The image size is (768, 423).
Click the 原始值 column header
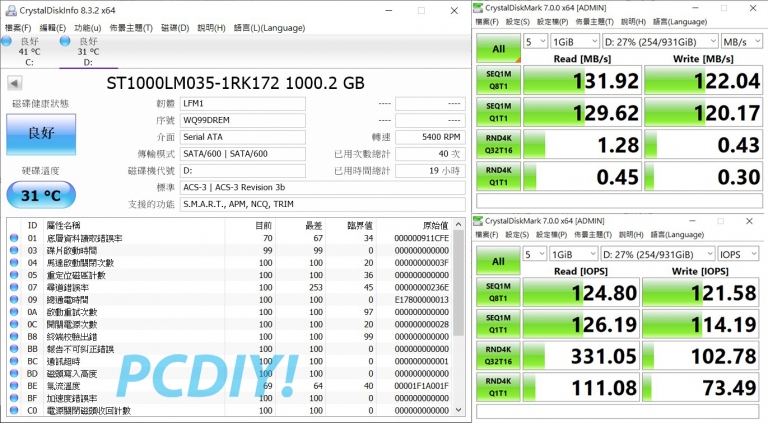point(436,225)
